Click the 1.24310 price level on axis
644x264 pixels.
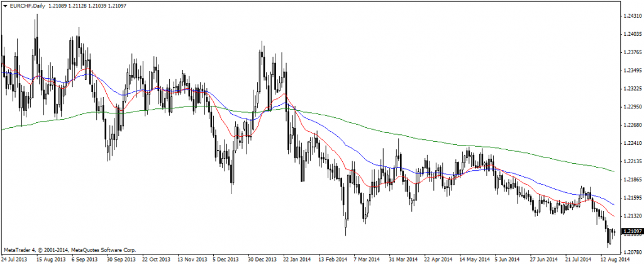pyautogui.click(x=631, y=16)
